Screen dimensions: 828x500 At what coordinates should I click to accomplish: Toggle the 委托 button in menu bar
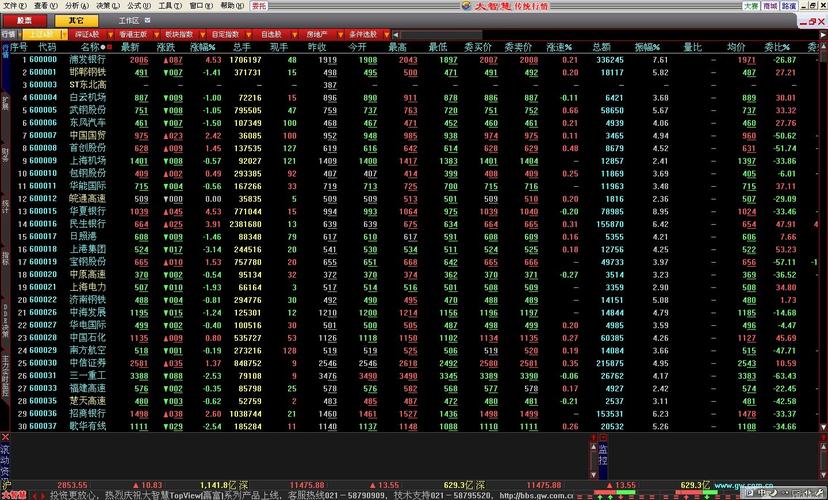point(259,6)
